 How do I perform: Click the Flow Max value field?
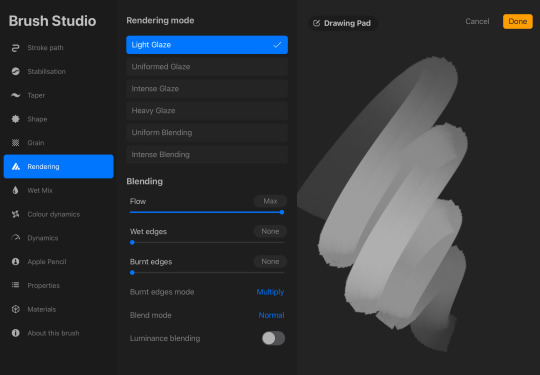(x=270, y=201)
